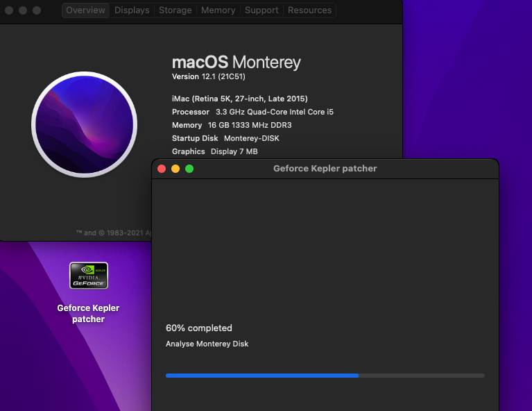Minimize the Geforce Kepler patcher window
Viewport: 532px width, 411px height.
coord(175,169)
